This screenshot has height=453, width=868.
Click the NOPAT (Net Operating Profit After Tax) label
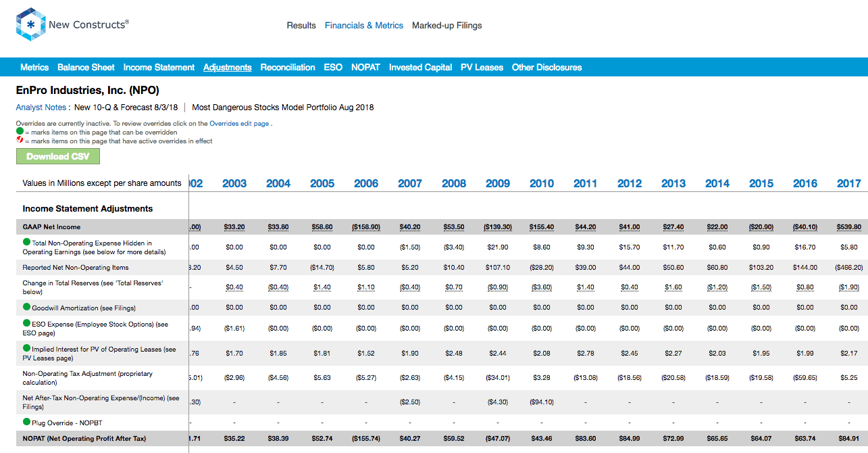pos(84,439)
